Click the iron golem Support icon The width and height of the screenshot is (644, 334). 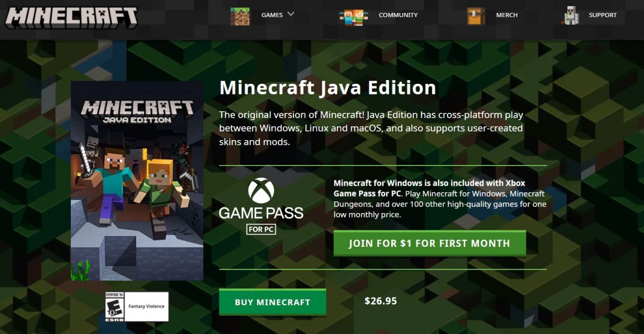pyautogui.click(x=571, y=16)
